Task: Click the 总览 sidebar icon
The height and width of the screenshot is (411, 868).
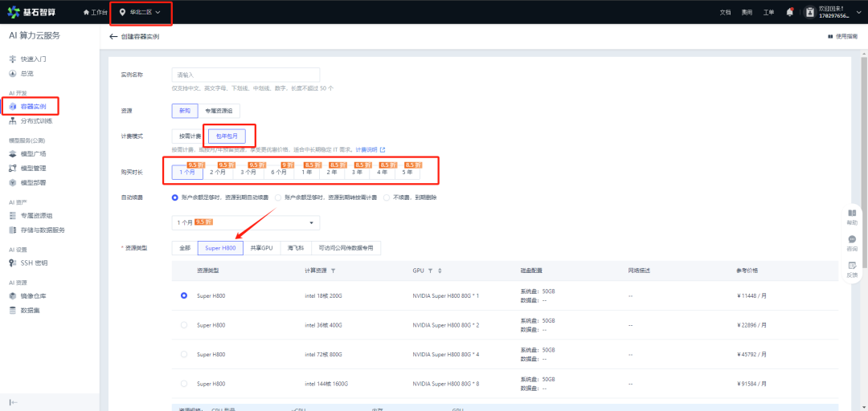Action: coord(13,73)
